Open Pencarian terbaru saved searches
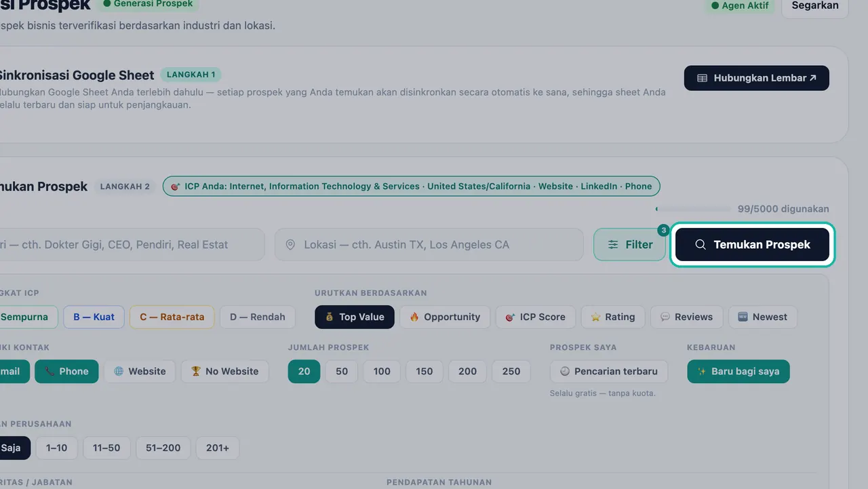 point(609,371)
